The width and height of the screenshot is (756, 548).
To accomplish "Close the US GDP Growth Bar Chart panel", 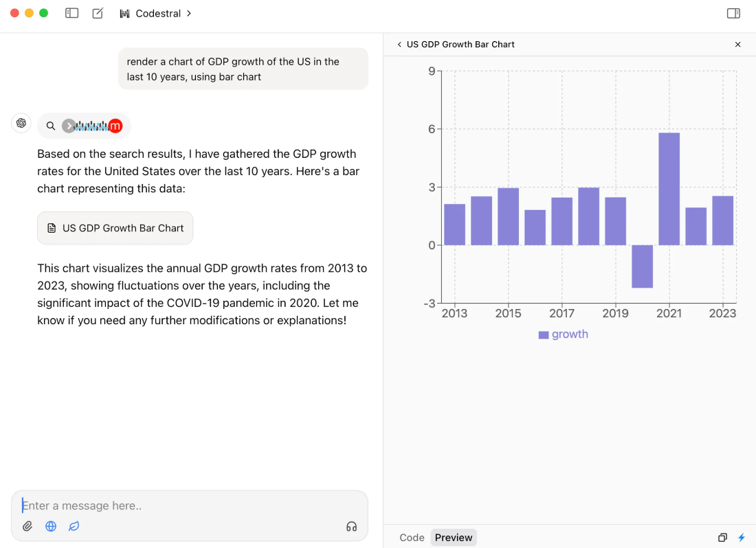I will pos(737,45).
